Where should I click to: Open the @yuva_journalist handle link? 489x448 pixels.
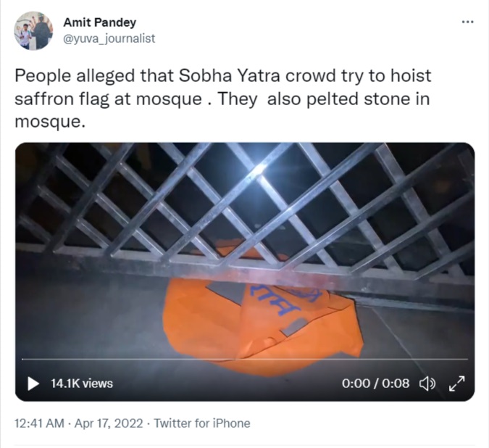point(109,38)
